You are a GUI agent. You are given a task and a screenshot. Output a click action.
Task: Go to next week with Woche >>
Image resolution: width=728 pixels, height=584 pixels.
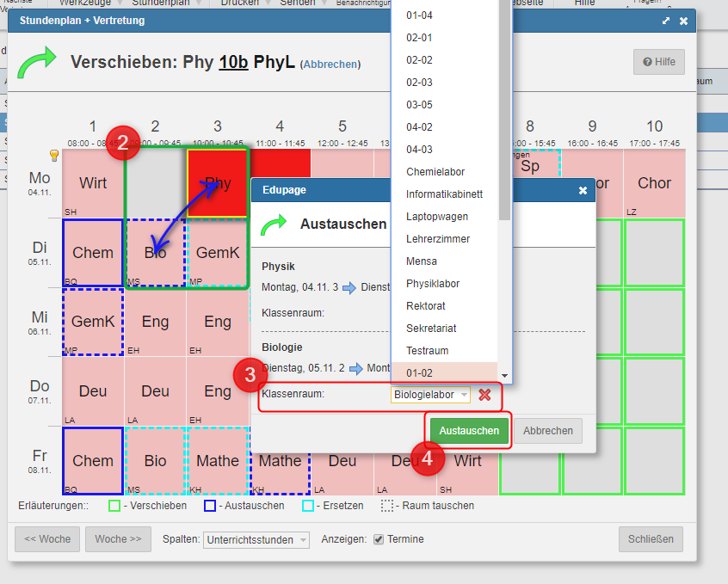pos(118,539)
